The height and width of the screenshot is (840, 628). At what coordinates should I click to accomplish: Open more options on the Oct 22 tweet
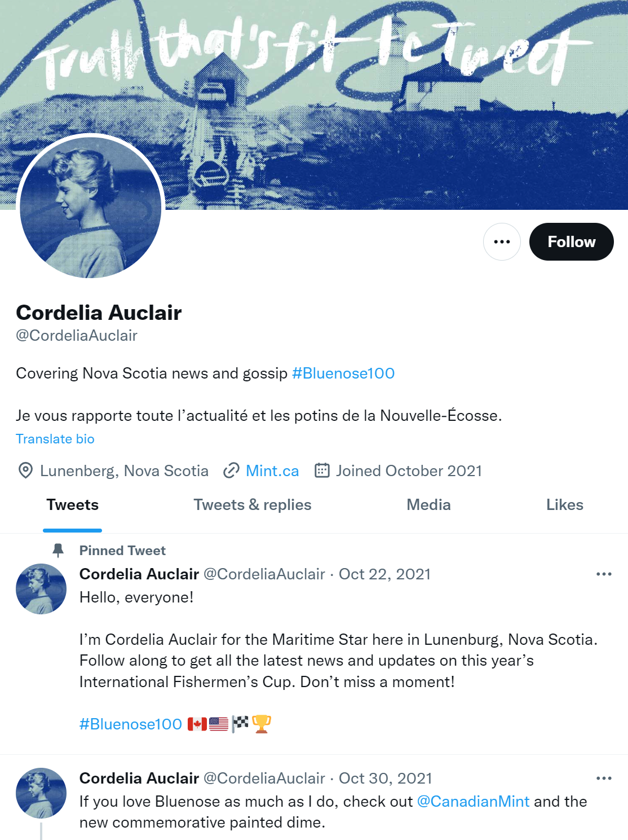[x=604, y=574]
